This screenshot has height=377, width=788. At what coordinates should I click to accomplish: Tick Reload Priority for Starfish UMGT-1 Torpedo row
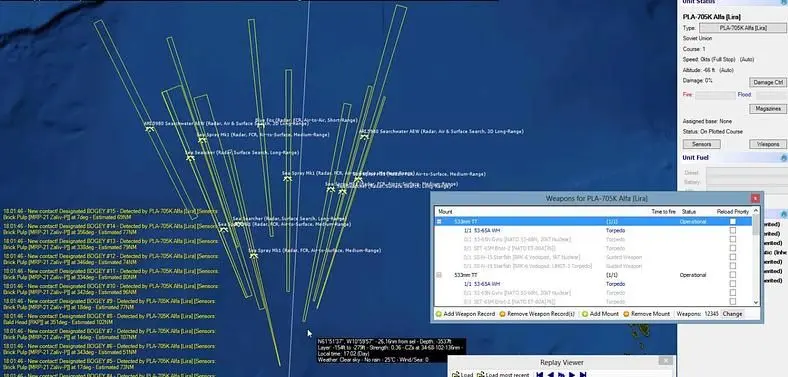tap(733, 266)
